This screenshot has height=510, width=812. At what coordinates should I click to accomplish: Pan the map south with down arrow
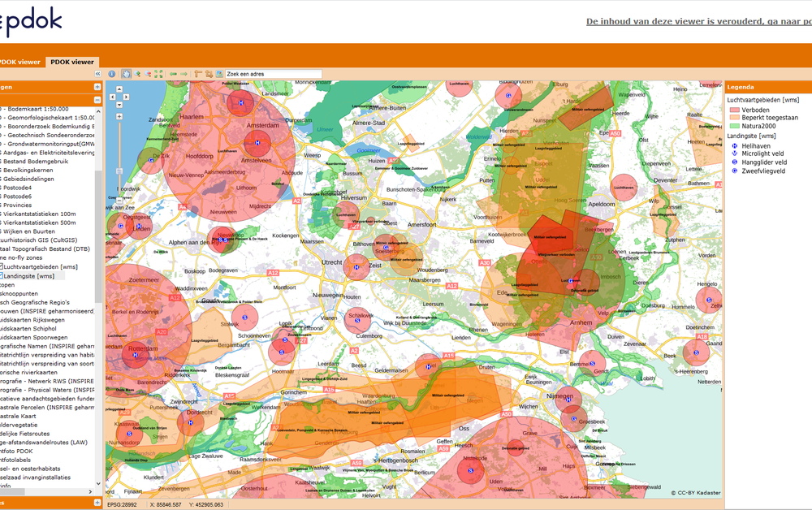click(x=119, y=105)
